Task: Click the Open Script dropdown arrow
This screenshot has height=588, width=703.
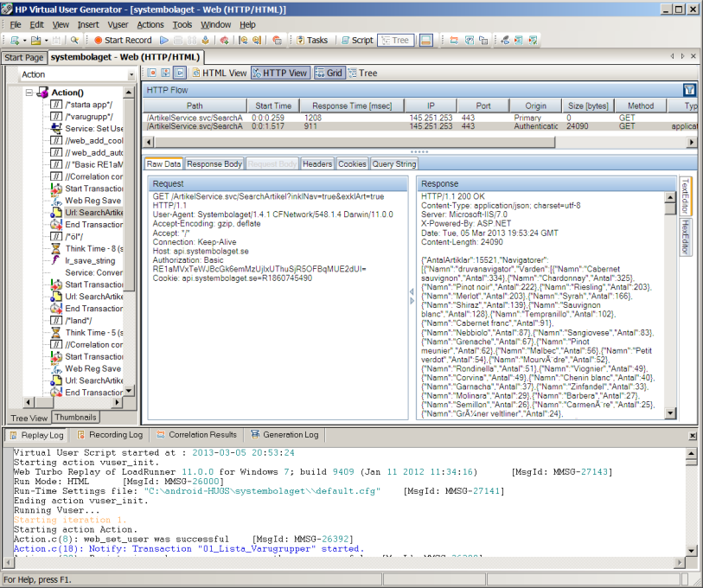Action: click(46, 41)
